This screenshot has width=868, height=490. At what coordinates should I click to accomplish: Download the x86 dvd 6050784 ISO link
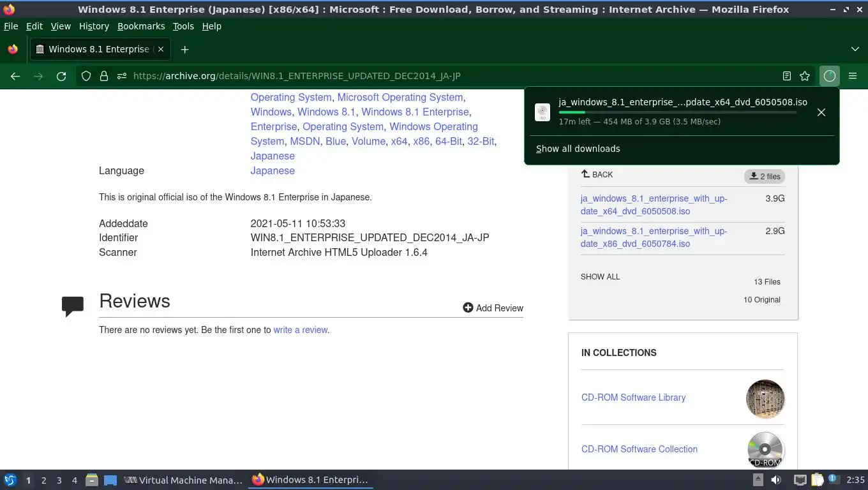pos(654,237)
